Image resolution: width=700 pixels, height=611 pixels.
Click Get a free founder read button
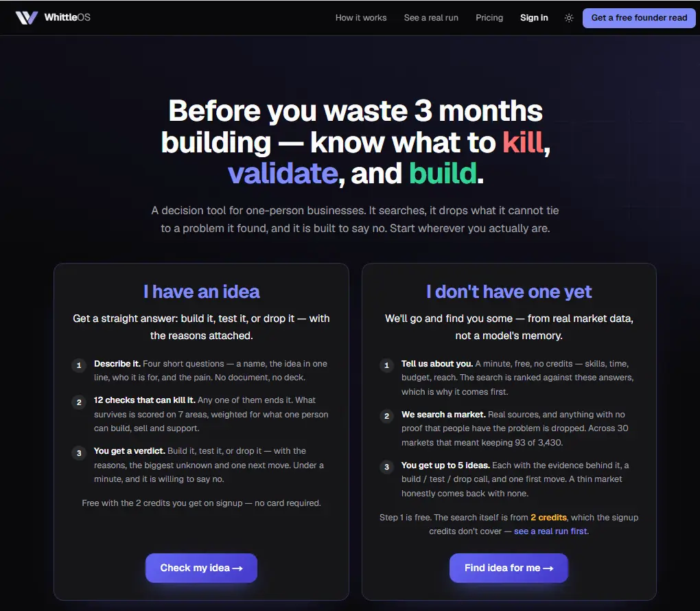click(639, 18)
